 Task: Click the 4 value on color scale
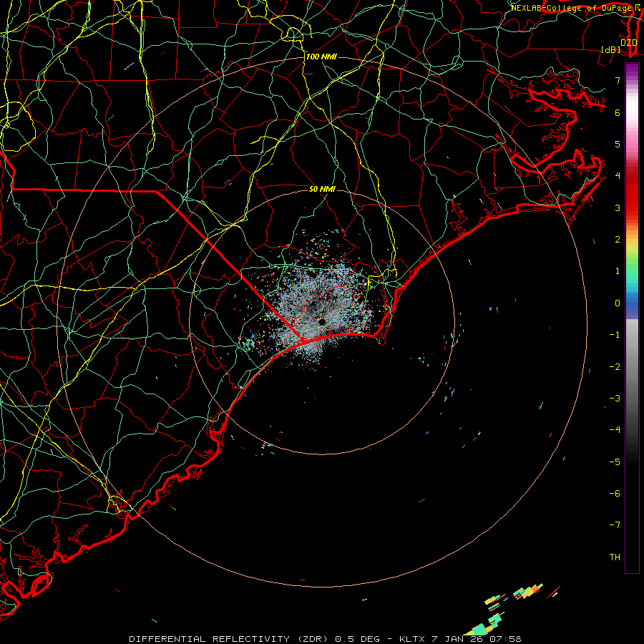click(618, 176)
